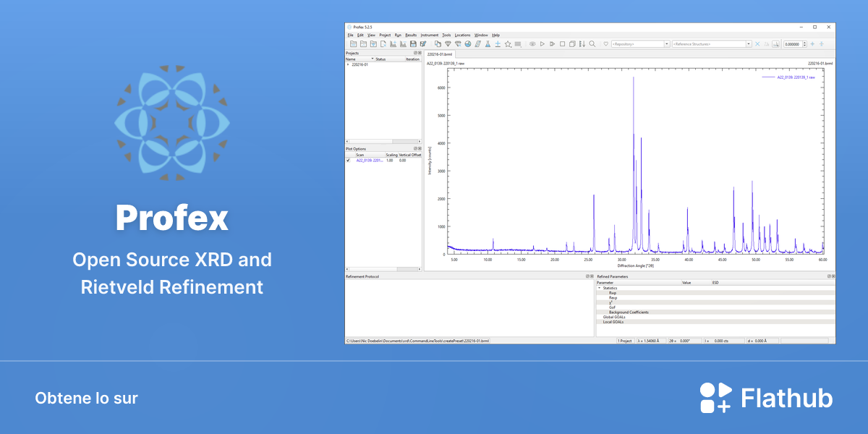Click the 0.000000 numeric input field
Viewport: 868px width, 434px height.
[793, 44]
